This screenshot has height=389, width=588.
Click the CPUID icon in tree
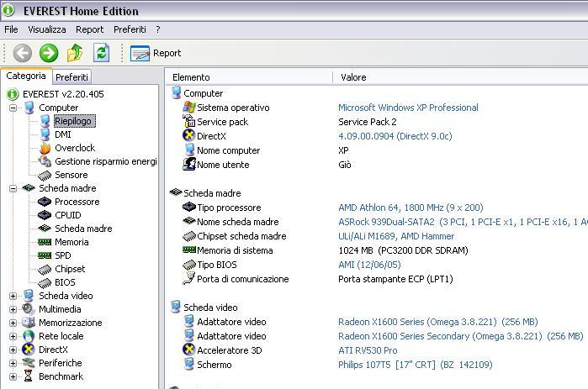pyautogui.click(x=45, y=215)
